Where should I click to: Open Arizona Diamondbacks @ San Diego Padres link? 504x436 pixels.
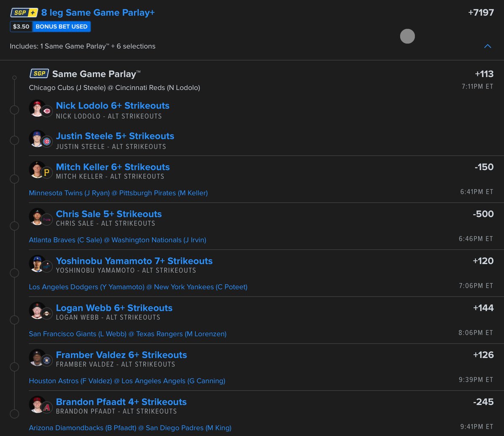pyautogui.click(x=130, y=428)
